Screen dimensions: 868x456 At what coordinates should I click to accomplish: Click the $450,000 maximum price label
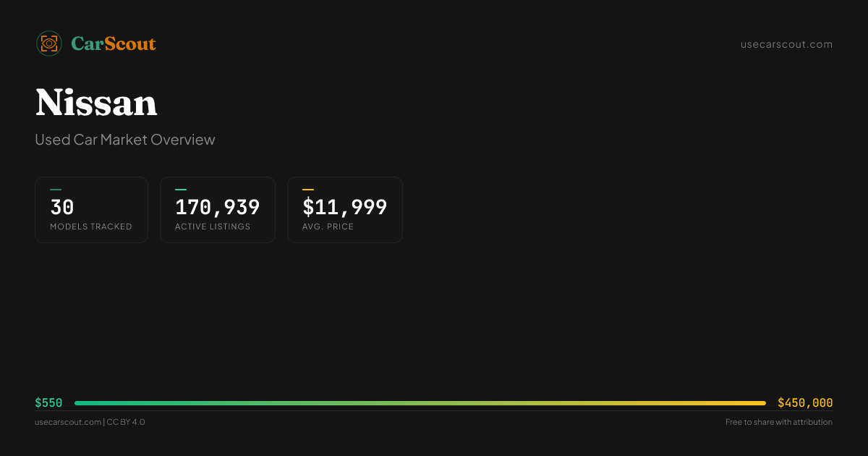pos(805,403)
